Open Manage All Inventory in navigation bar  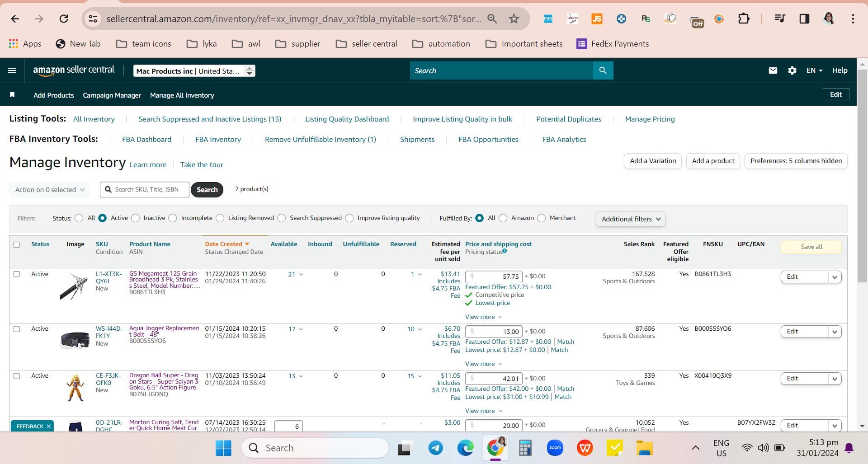tap(182, 95)
